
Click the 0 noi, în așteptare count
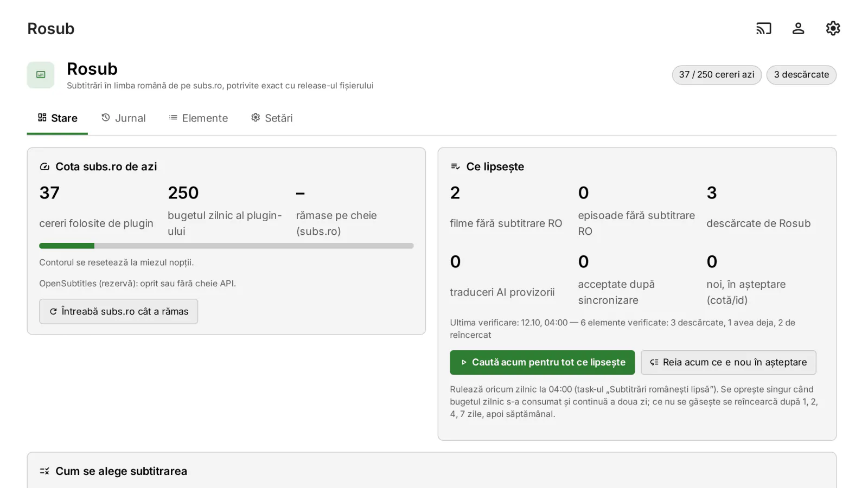(712, 262)
